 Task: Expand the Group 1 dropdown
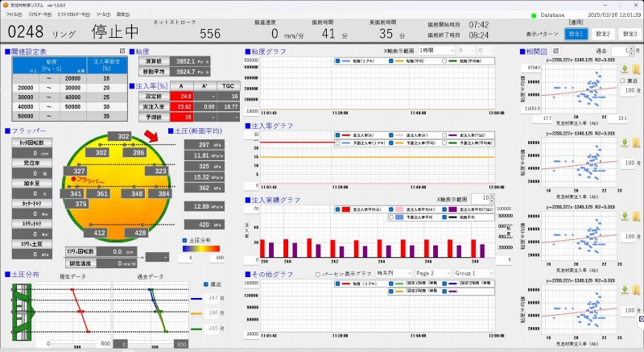click(x=474, y=273)
